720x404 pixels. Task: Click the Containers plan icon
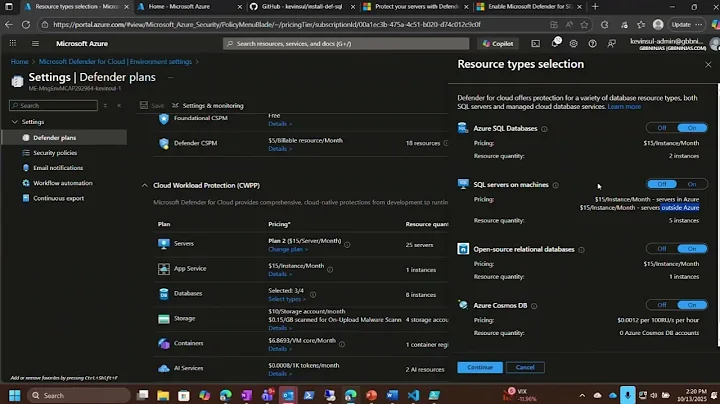(x=163, y=343)
